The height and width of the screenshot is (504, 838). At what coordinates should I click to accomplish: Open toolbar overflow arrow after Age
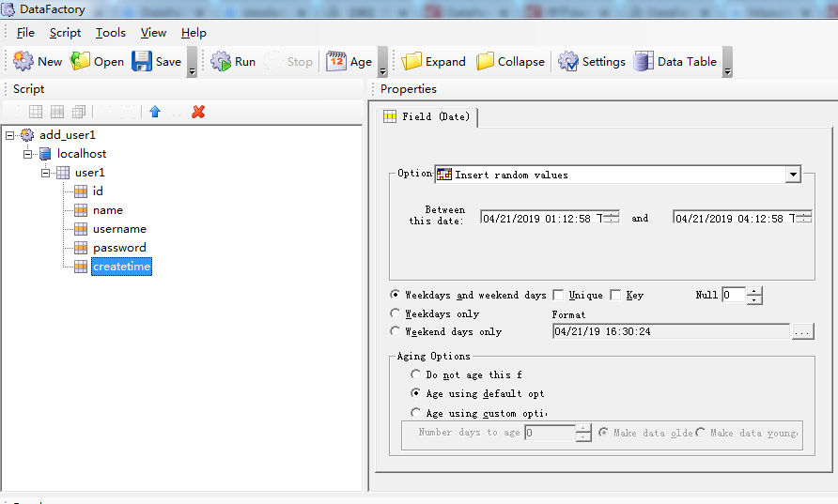point(382,62)
